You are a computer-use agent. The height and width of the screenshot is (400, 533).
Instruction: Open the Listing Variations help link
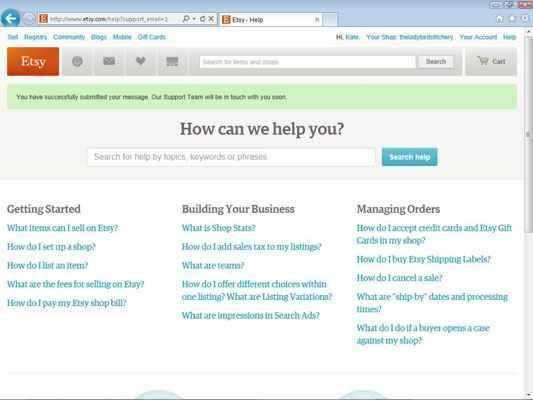coord(257,290)
